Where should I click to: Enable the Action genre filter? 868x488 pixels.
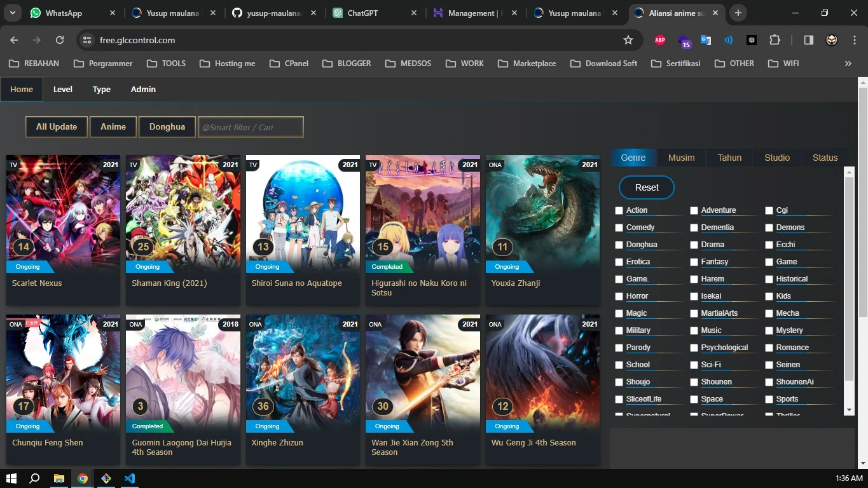619,210
